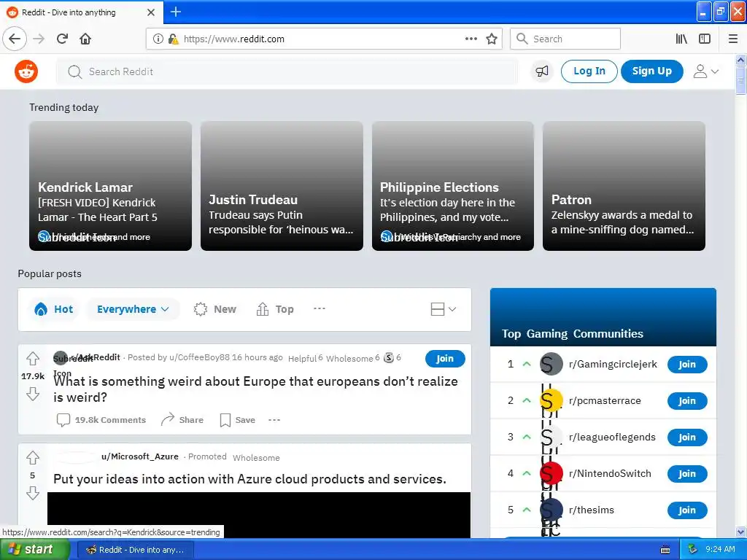Open 19.8k Comments on Europe post

pos(101,420)
